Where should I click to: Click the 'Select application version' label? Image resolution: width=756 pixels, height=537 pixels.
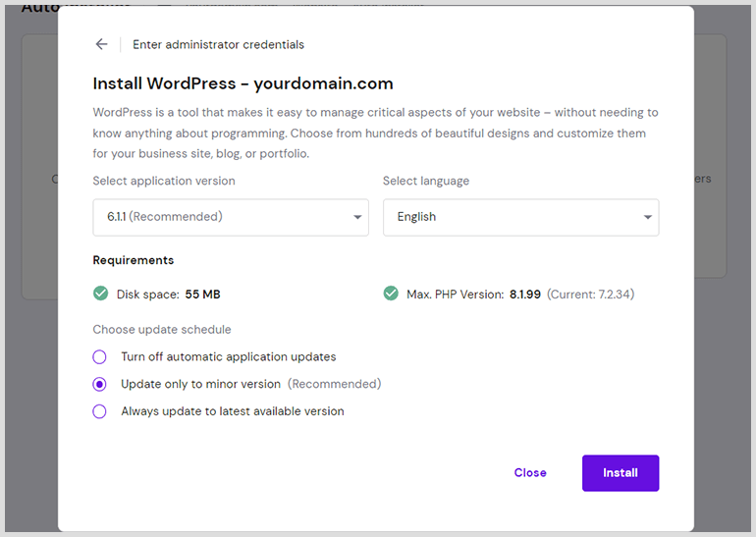pos(164,182)
